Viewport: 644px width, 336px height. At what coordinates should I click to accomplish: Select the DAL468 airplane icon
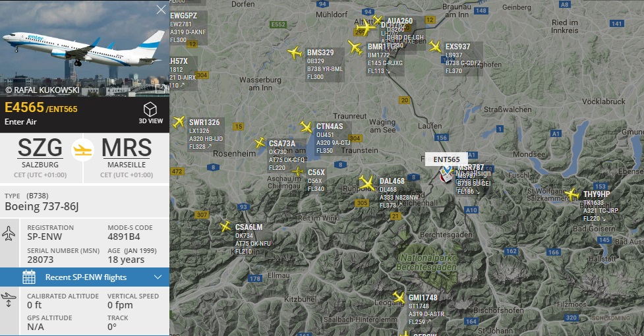pos(366,182)
